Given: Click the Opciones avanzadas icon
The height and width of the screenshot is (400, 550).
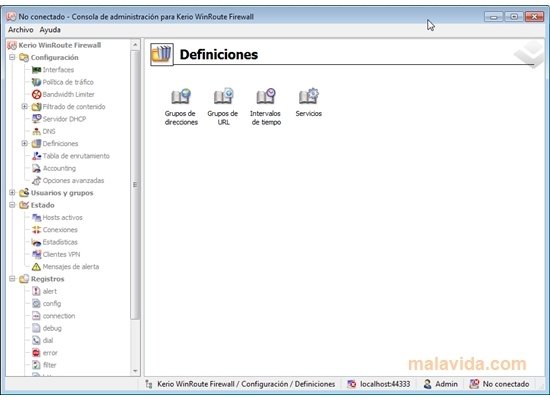Looking at the screenshot, I should tap(36, 181).
